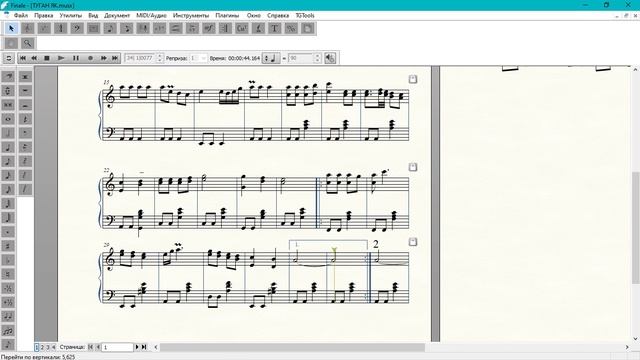
Task: Jump to end of score
Action: click(x=115, y=58)
